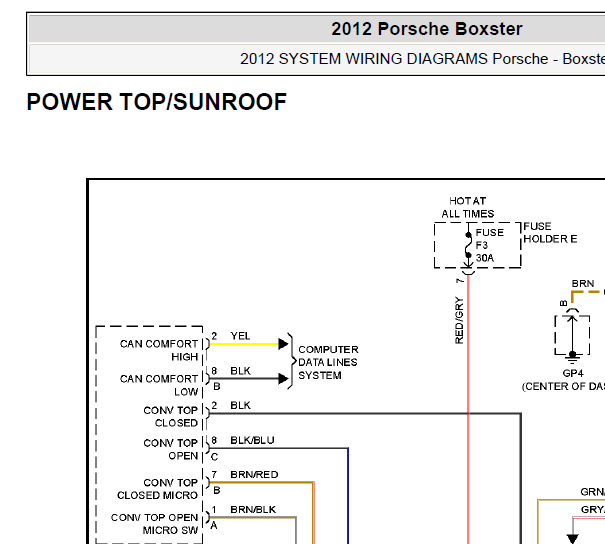Click the arrowhead on the yellow wire
This screenshot has height=544, width=605.
point(283,344)
